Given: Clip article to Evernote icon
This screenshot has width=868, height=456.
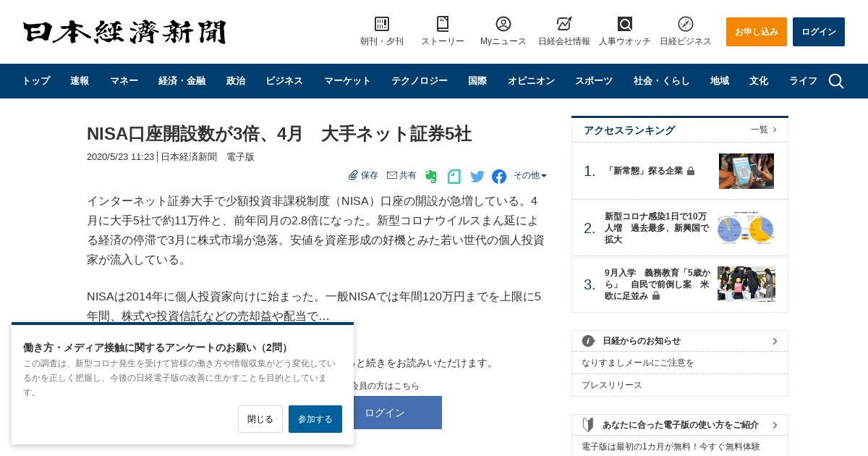Looking at the screenshot, I should tap(431, 177).
